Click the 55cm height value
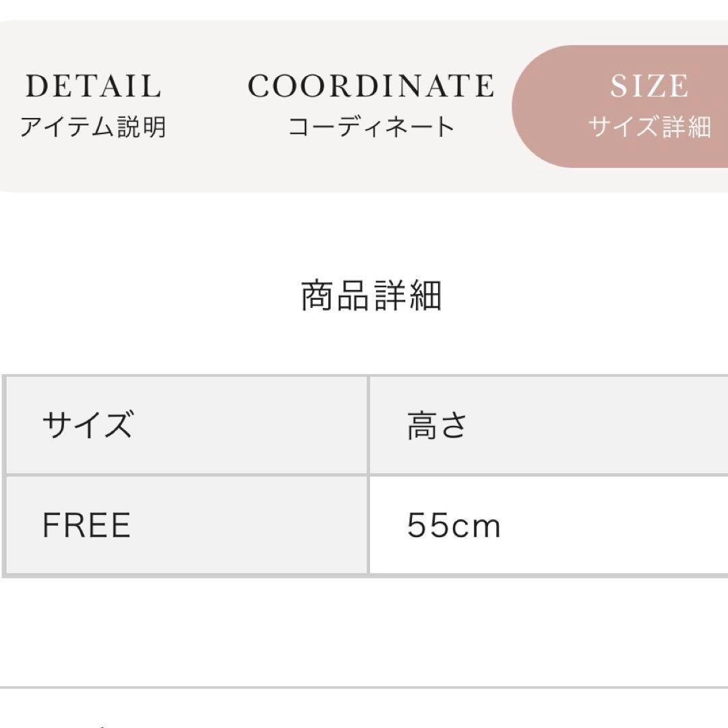Viewport: 728px width, 728px height. [x=454, y=526]
